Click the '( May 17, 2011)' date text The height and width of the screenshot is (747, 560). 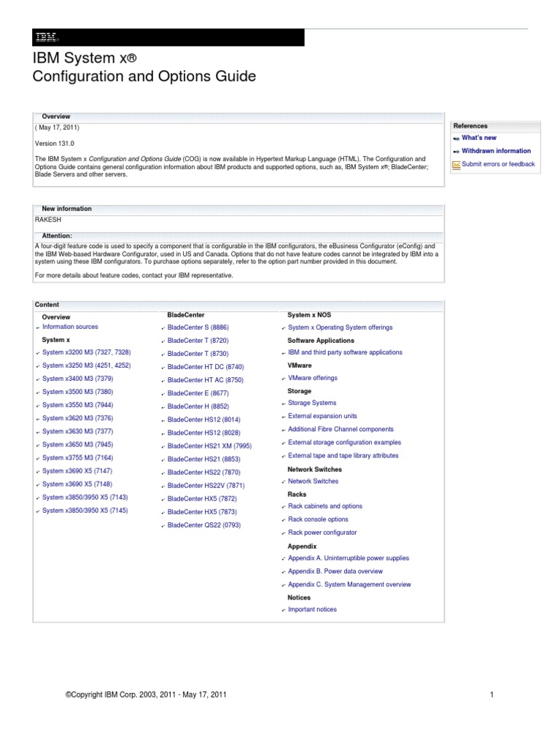point(57,128)
